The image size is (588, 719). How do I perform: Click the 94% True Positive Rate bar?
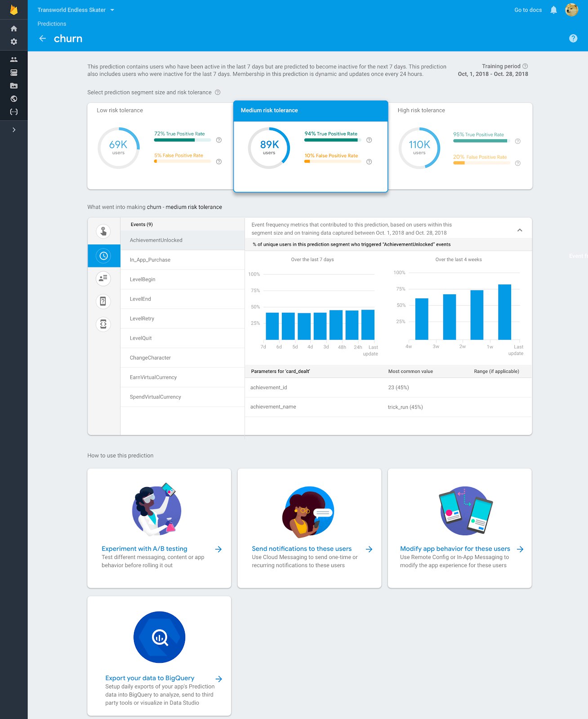tap(333, 140)
